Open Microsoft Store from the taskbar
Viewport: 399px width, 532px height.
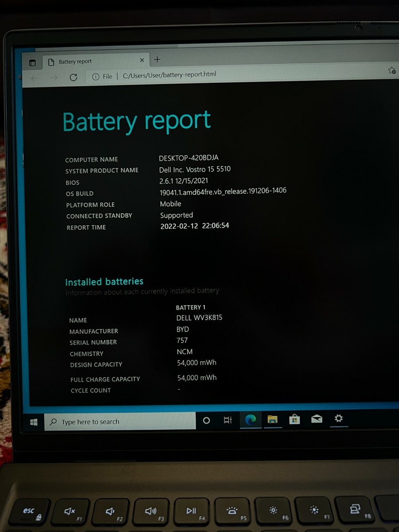pyautogui.click(x=294, y=419)
